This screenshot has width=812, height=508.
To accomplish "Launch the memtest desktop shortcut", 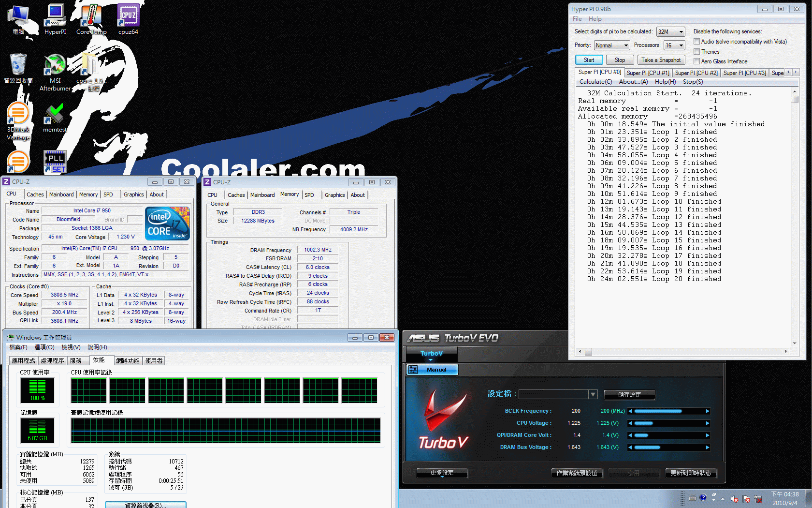I will point(55,118).
